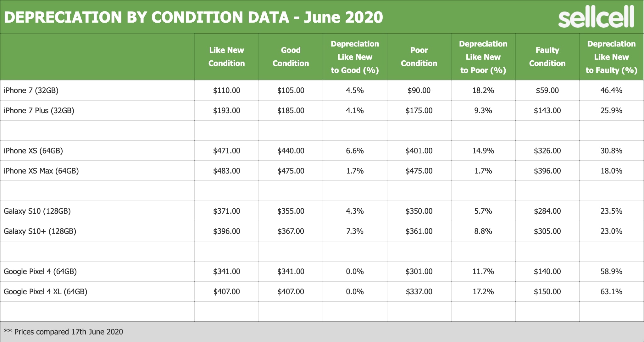This screenshot has width=644, height=342.
Task: Click the Depreciation by Condition Data title
Action: (x=193, y=17)
